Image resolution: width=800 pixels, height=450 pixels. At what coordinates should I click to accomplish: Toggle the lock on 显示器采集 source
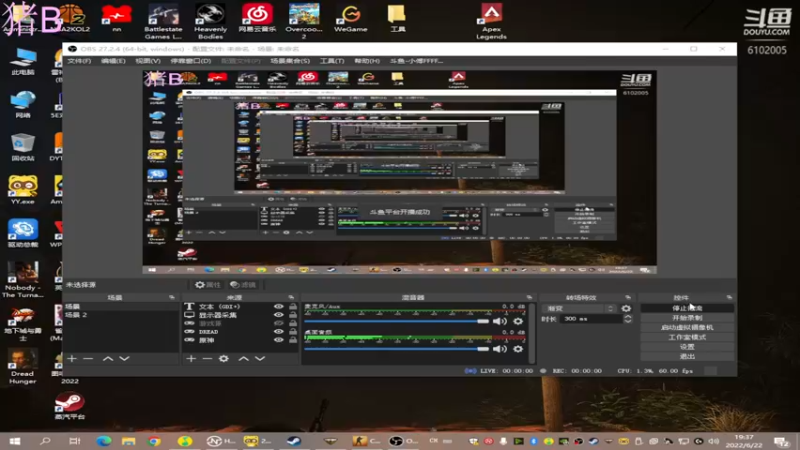293,315
